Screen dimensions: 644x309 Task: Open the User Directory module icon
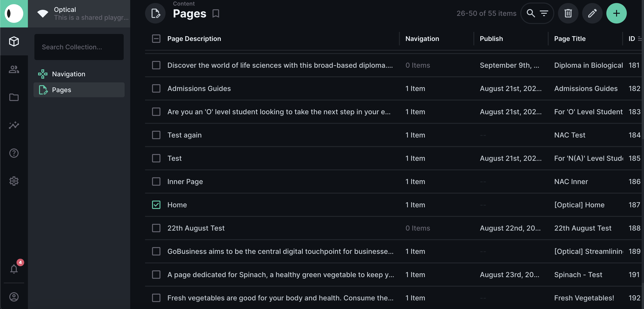(14, 69)
